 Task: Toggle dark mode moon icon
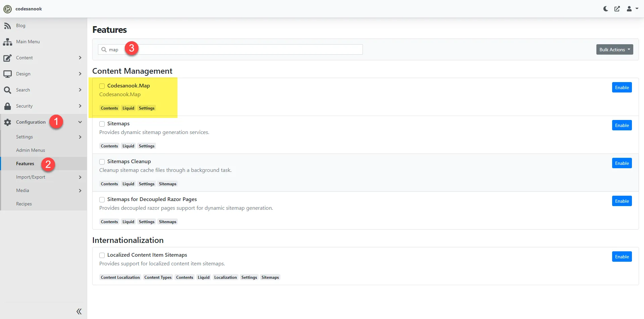click(x=606, y=9)
